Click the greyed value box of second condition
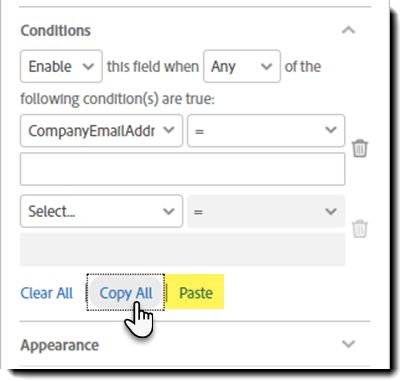The height and width of the screenshot is (381, 400). click(x=183, y=249)
